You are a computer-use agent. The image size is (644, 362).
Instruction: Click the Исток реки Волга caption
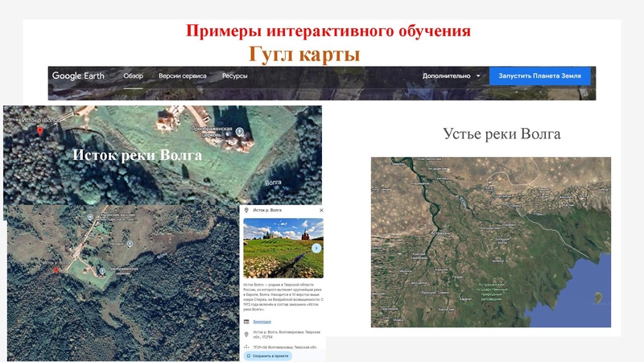[137, 155]
